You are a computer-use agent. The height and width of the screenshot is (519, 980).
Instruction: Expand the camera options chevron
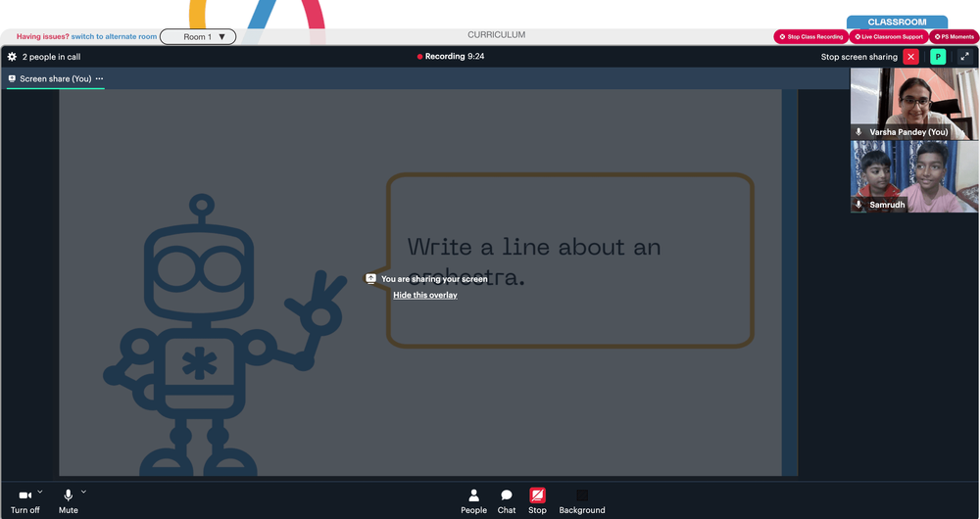pos(40,492)
